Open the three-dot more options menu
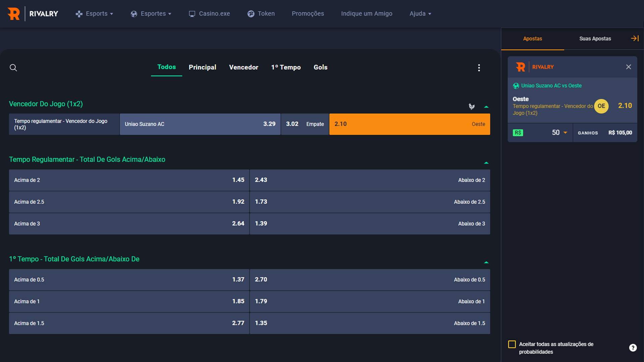644x362 pixels. [x=479, y=68]
